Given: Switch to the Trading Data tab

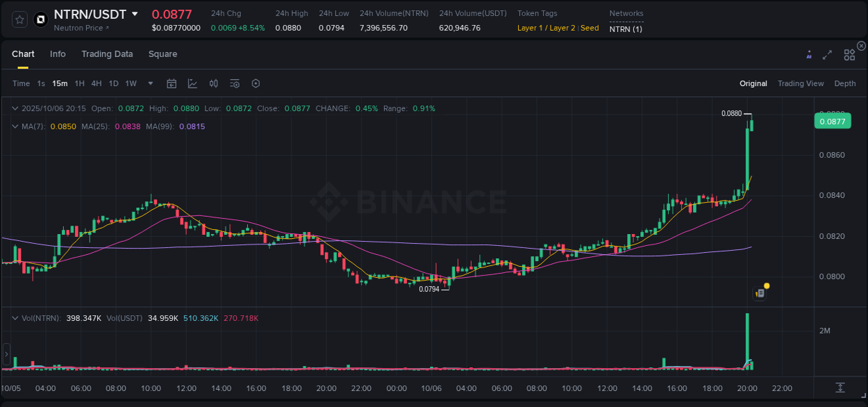Looking at the screenshot, I should tap(107, 53).
